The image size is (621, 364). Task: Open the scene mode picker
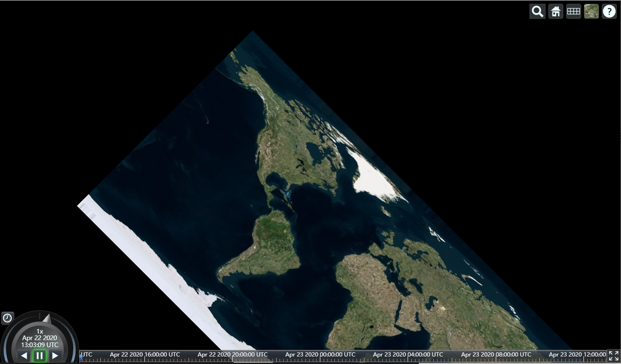(x=573, y=11)
